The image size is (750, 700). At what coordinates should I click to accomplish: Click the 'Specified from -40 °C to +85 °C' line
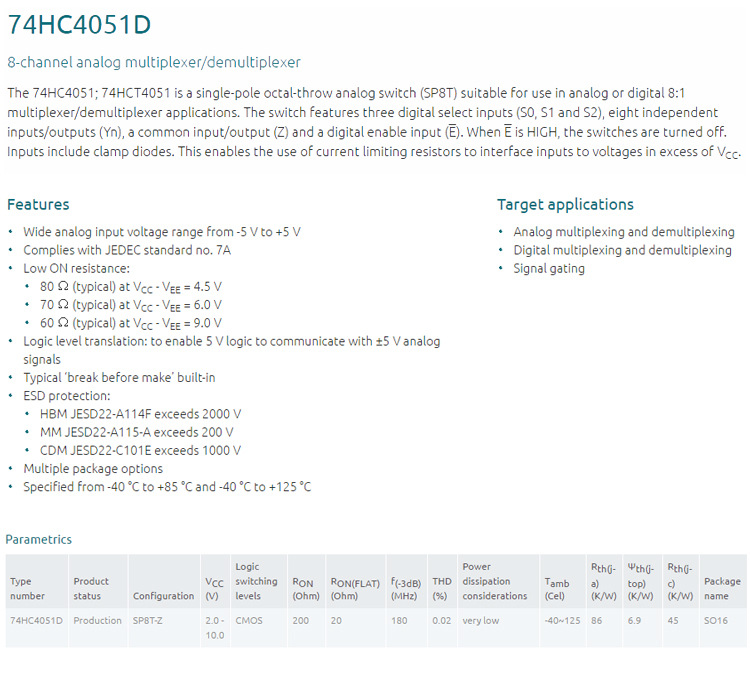[x=167, y=487]
